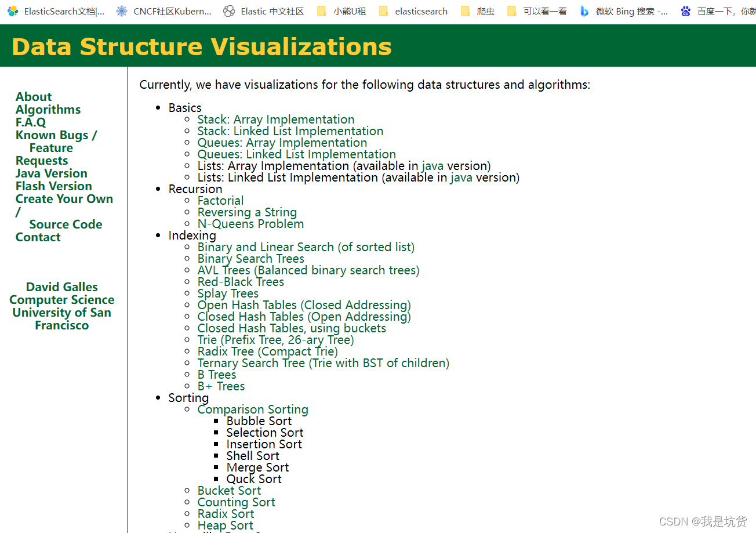The width and height of the screenshot is (756, 533).
Task: Open the 爬虫 bookmark folder icon
Action: 465,11
